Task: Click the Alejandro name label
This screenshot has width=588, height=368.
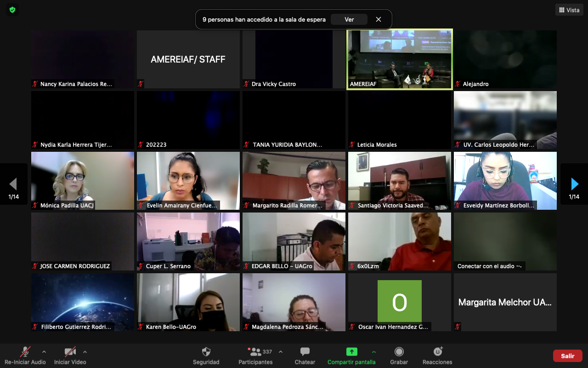Action: pos(476,84)
